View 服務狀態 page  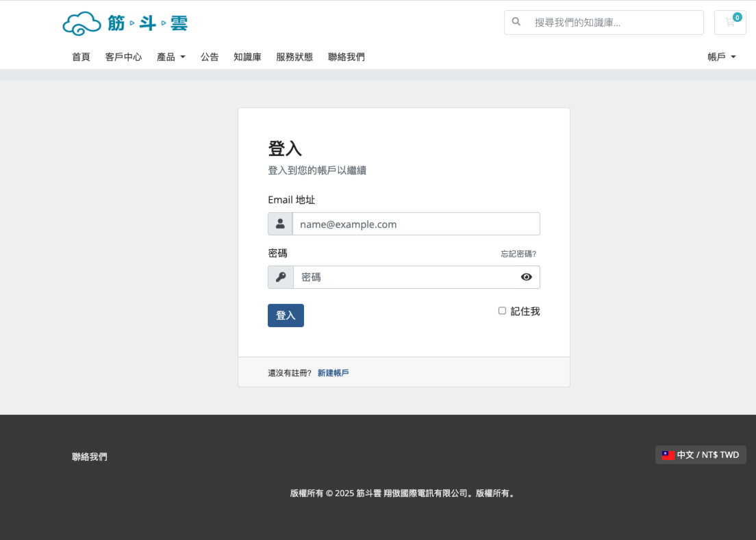coord(294,57)
